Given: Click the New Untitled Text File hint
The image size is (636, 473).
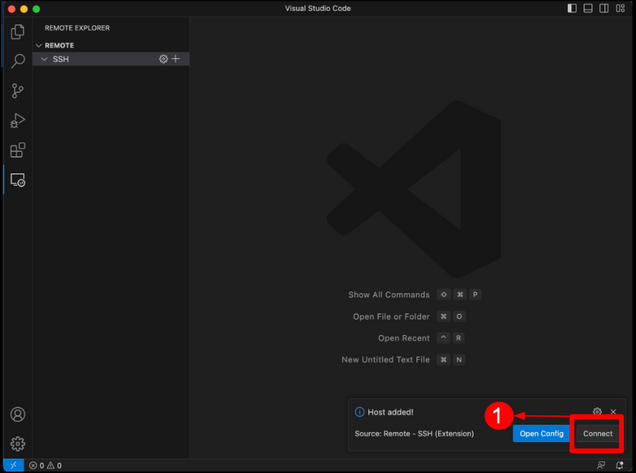Looking at the screenshot, I should pos(385,359).
